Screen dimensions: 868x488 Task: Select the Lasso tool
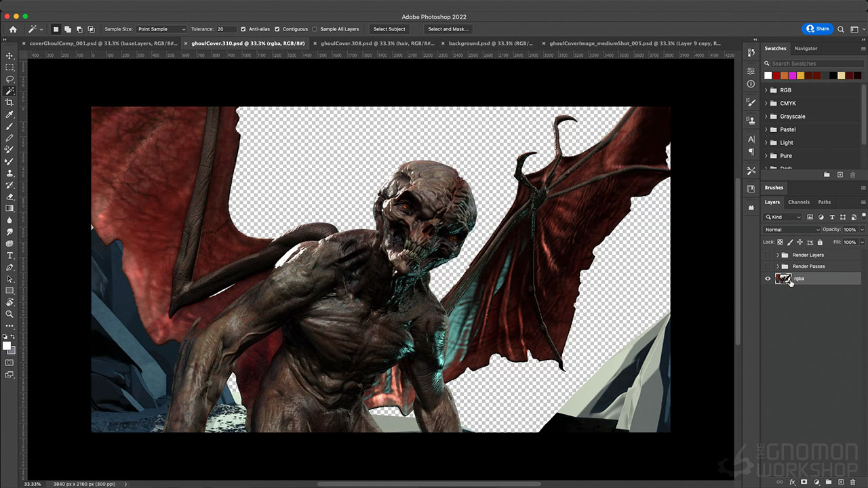(9, 79)
